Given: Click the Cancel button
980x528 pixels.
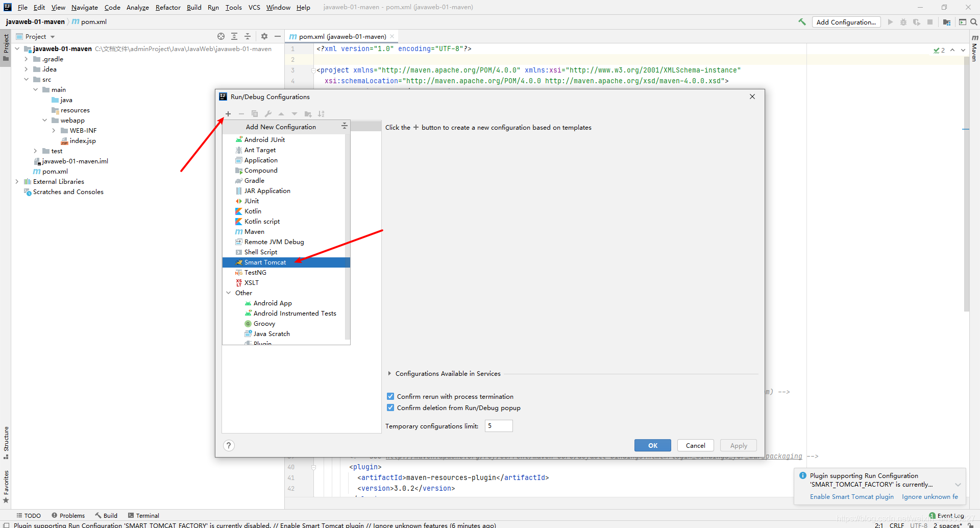Looking at the screenshot, I should pyautogui.click(x=695, y=445).
